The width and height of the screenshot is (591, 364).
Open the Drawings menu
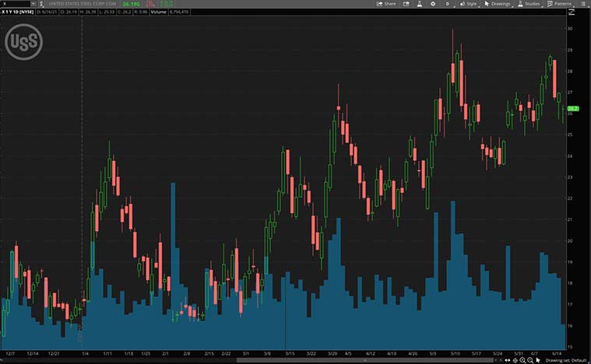(498, 4)
